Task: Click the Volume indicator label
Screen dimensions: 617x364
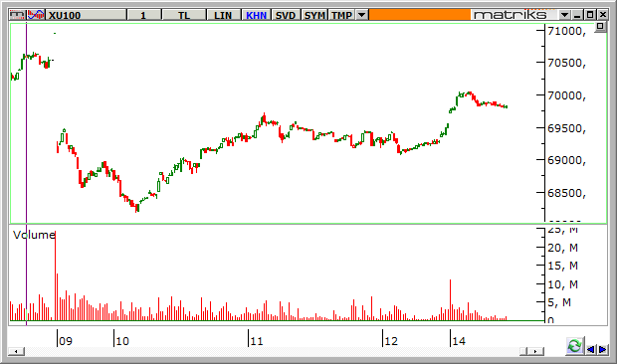Action: pos(34,235)
